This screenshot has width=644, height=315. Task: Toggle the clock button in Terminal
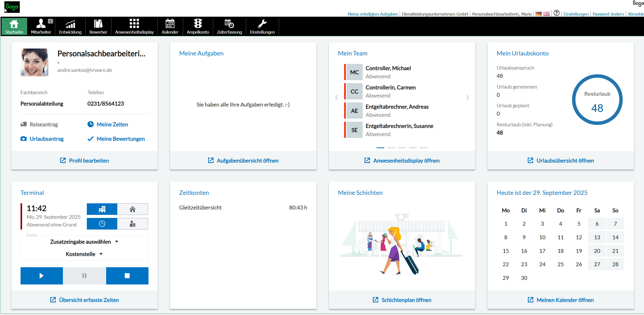102,224
